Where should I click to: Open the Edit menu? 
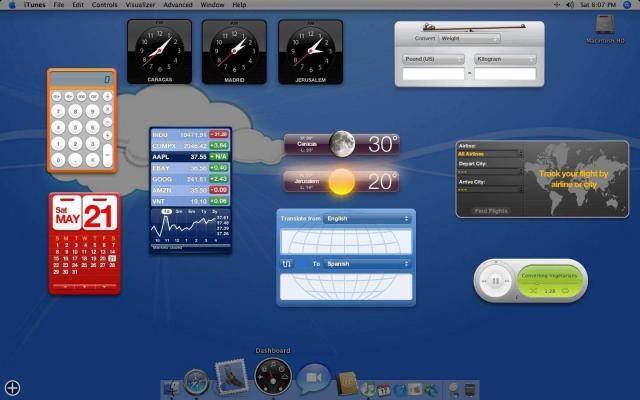click(x=78, y=4)
